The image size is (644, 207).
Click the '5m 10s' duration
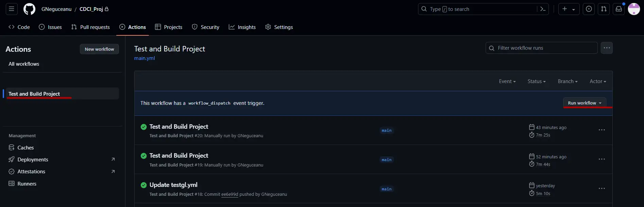click(x=543, y=194)
